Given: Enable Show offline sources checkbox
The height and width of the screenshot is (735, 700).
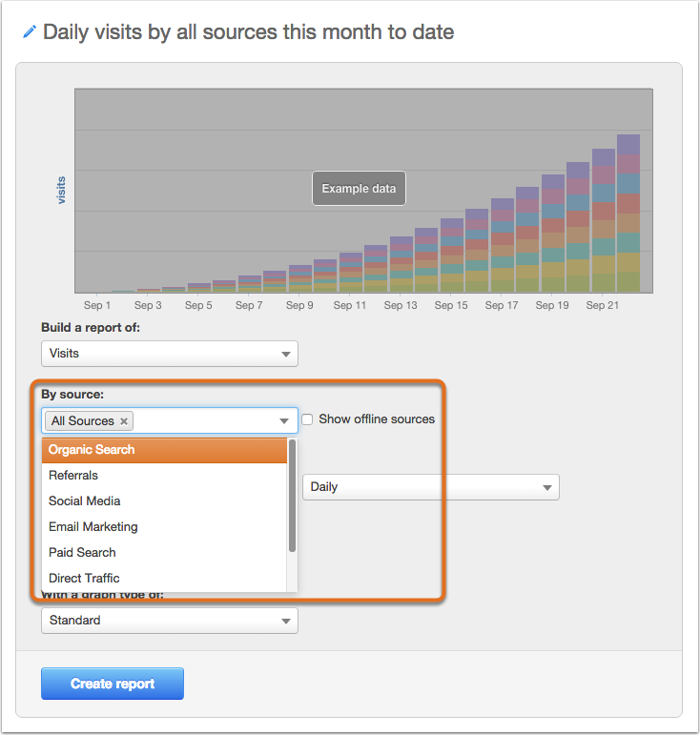Looking at the screenshot, I should [x=307, y=419].
